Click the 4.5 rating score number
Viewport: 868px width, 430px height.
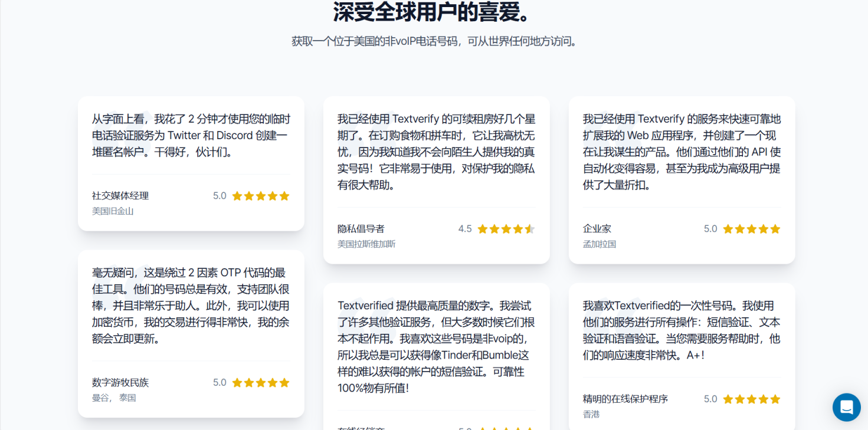[465, 229]
